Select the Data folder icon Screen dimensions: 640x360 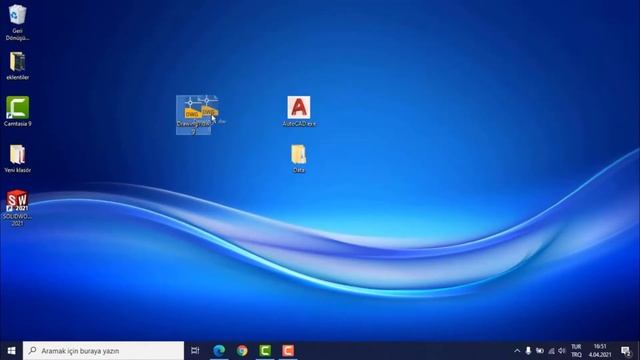[x=299, y=158]
